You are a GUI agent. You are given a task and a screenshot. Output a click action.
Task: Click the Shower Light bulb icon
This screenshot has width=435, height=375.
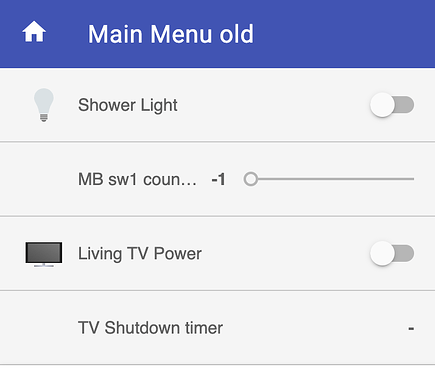[44, 105]
